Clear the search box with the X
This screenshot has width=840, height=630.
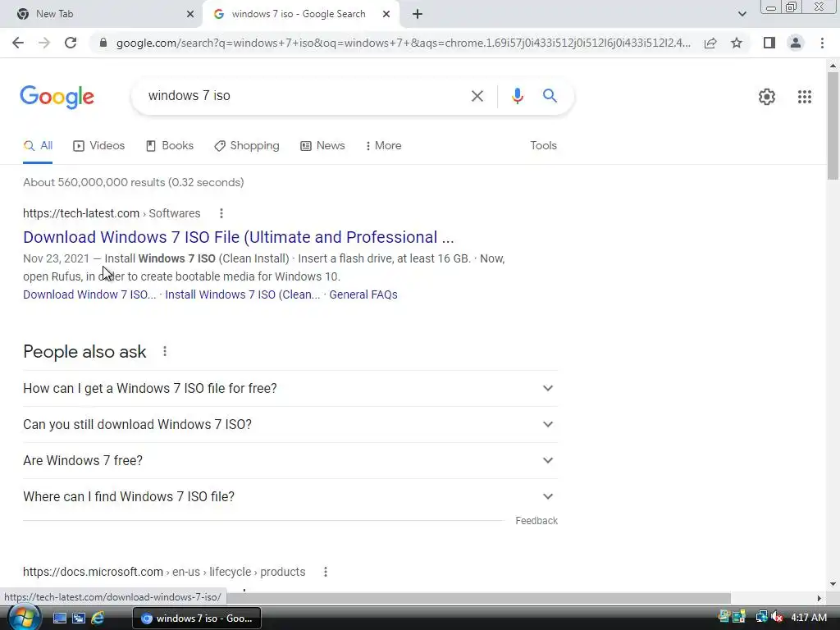coord(477,96)
